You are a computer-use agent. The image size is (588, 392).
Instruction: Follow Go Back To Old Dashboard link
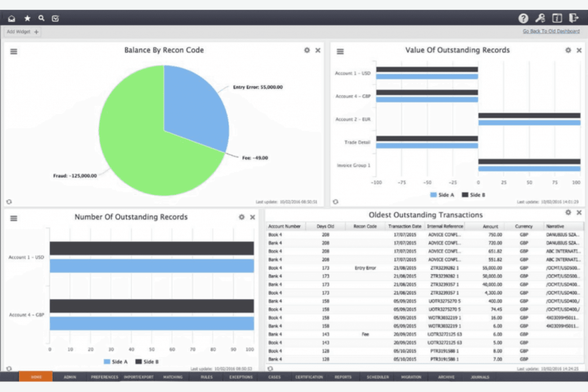pyautogui.click(x=551, y=31)
